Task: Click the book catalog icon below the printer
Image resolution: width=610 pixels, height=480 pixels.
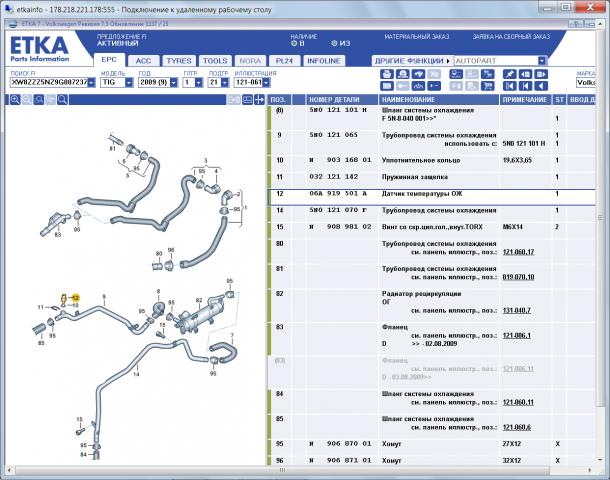Action: (x=387, y=86)
